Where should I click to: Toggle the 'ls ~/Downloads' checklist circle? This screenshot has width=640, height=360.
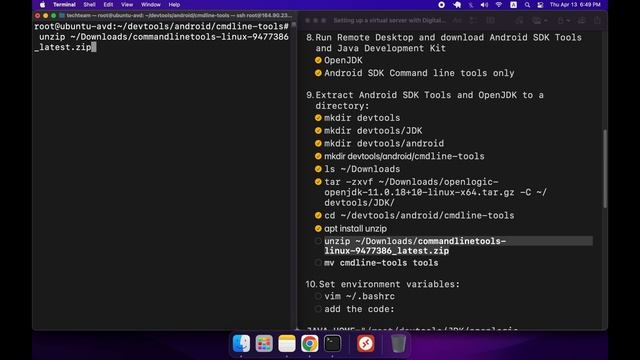tap(318, 169)
